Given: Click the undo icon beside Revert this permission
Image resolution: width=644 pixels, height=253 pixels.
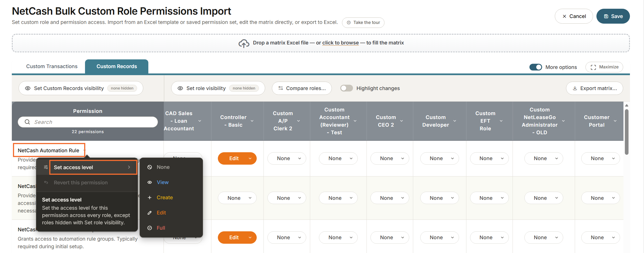Looking at the screenshot, I should 46,182.
